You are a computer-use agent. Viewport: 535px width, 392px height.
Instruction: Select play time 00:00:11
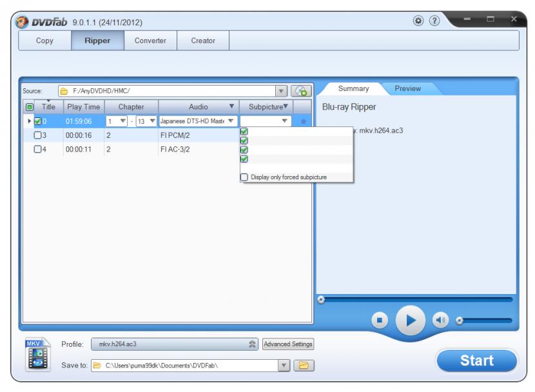(x=79, y=150)
